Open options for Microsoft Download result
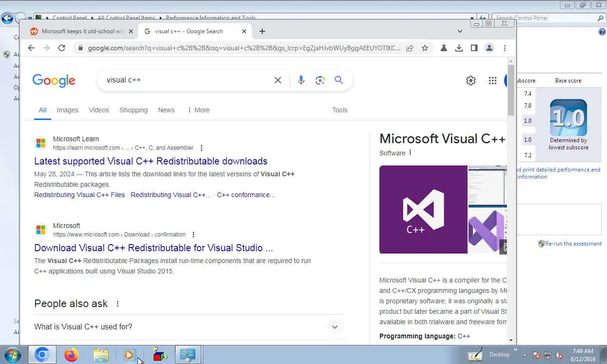This screenshot has height=364, width=607. tap(193, 235)
